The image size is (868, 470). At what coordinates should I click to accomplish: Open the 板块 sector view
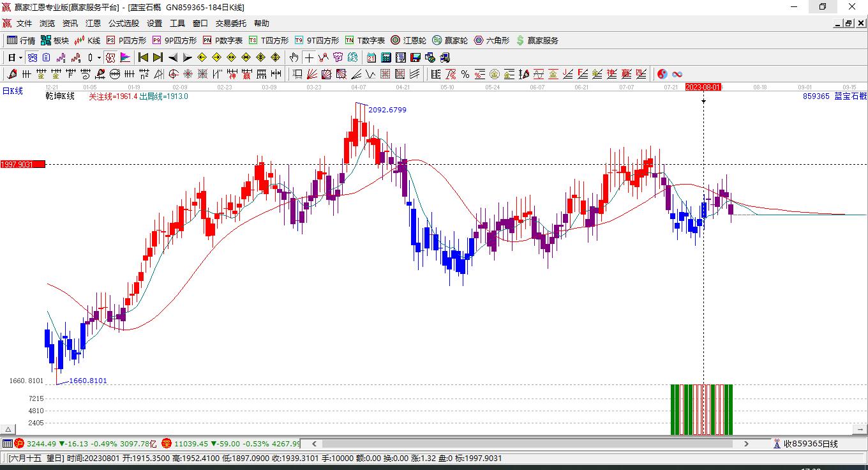click(55, 40)
